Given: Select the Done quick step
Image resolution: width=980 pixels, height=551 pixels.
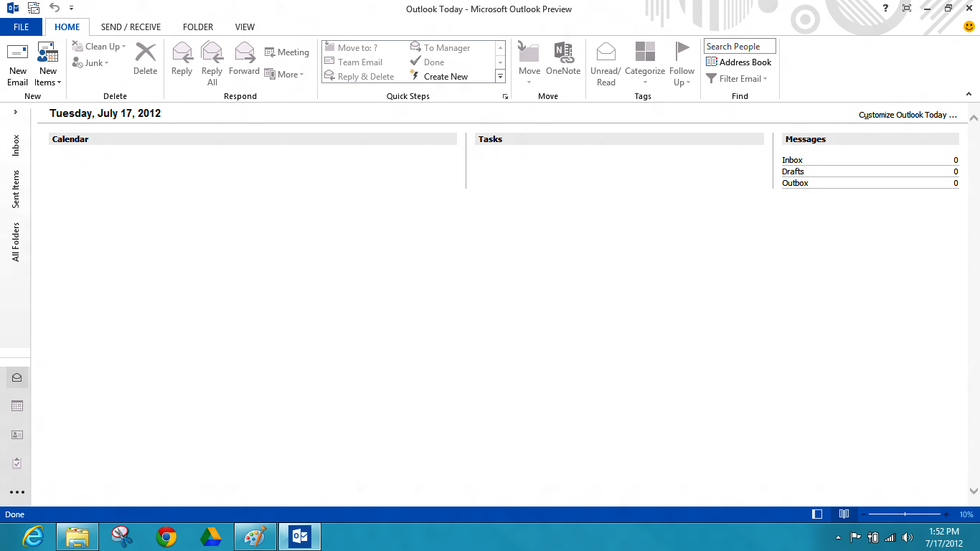Looking at the screenshot, I should pyautogui.click(x=451, y=62).
